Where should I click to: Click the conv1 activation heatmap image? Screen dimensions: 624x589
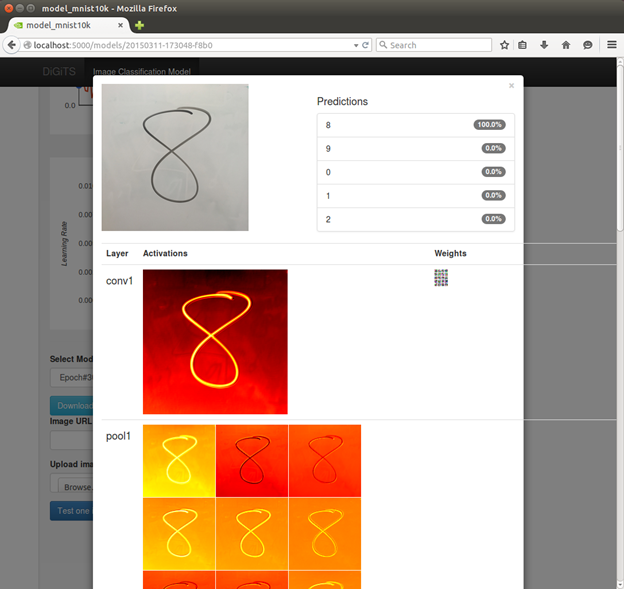[x=215, y=342]
